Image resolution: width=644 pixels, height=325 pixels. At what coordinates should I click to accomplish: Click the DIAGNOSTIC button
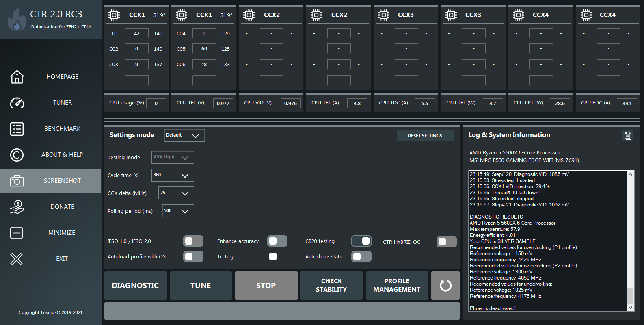[136, 286]
